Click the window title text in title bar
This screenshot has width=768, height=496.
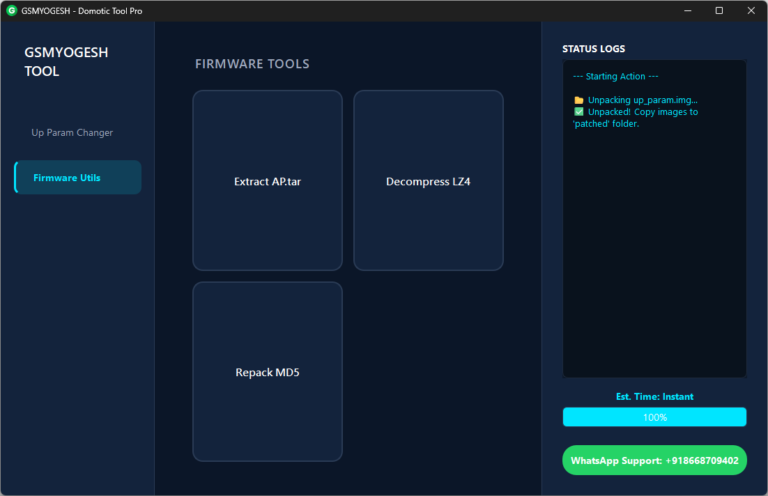click(89, 10)
